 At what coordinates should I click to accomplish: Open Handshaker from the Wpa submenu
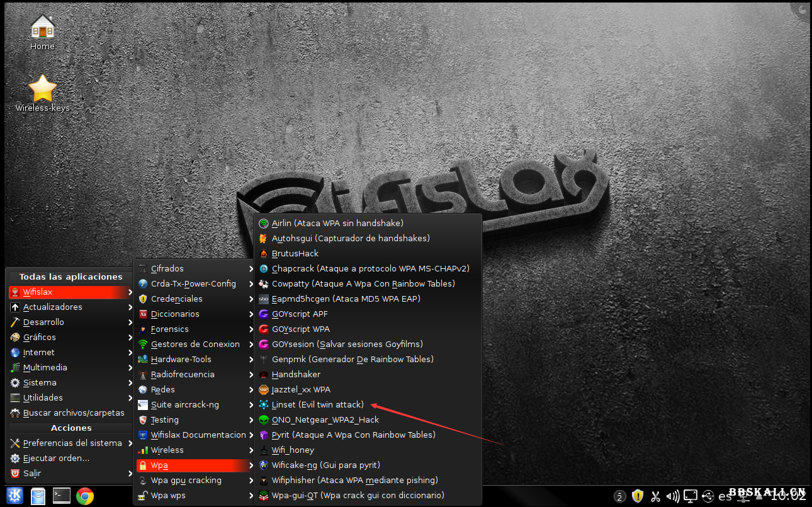[296, 374]
